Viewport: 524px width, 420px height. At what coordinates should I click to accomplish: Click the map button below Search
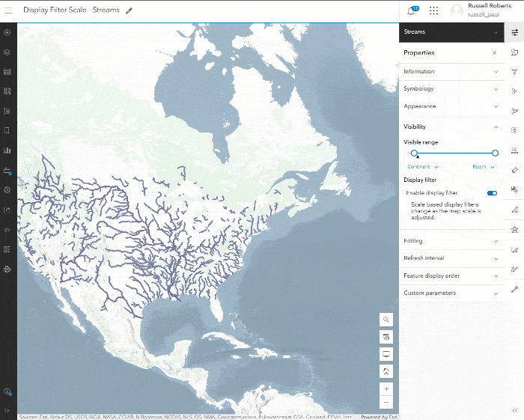click(x=386, y=337)
